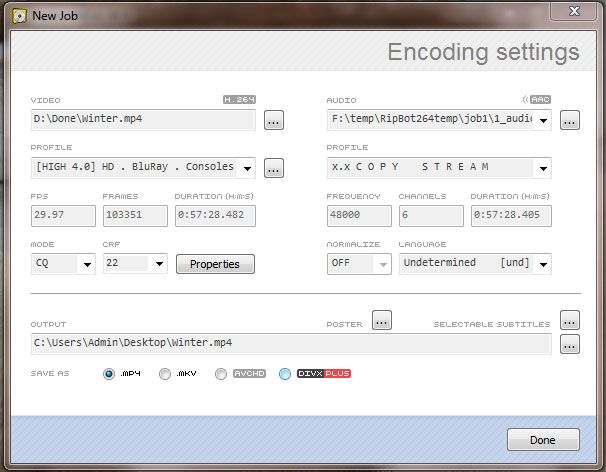Click the browse button next to audio source
The image size is (606, 472).
coord(570,121)
